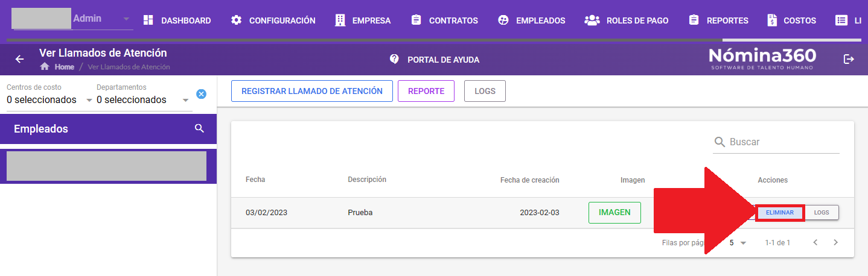This screenshot has height=276, width=868.
Task: Open the Departamentos dropdown
Action: click(143, 99)
